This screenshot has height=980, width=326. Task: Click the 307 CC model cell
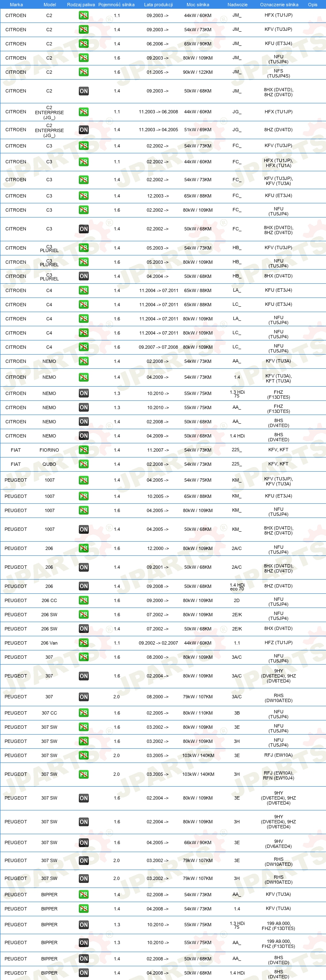pyautogui.click(x=49, y=713)
